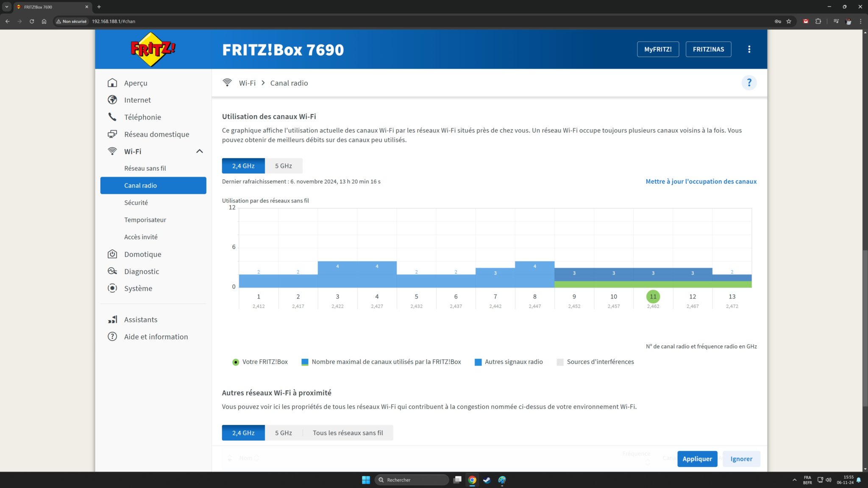Click the Votre FRITZ!Box legend marker
Screen dimensions: 868x488
click(236, 362)
